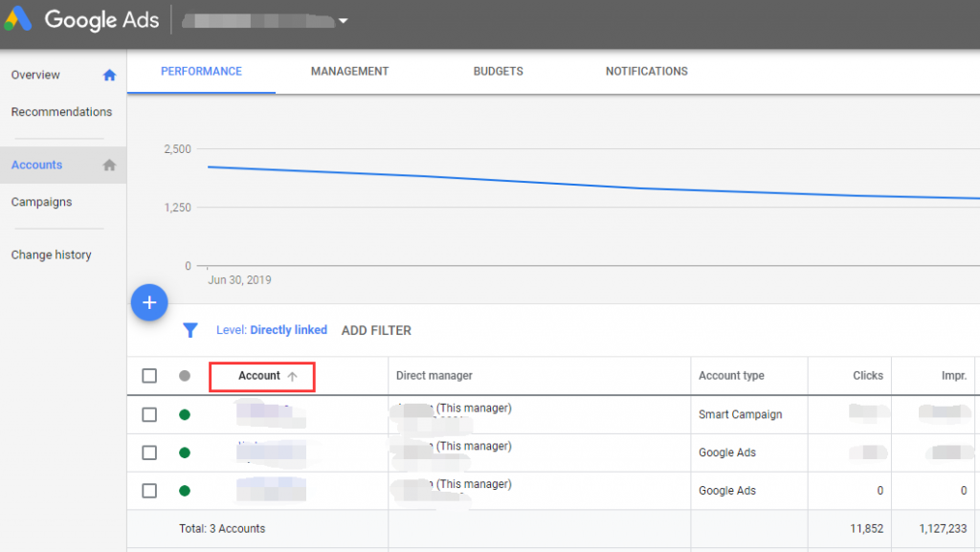This screenshot has height=552, width=980.
Task: Open Campaigns in the sidebar
Action: pyautogui.click(x=41, y=202)
